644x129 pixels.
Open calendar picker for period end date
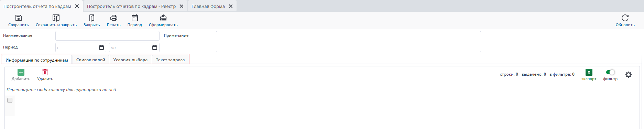pos(155,47)
